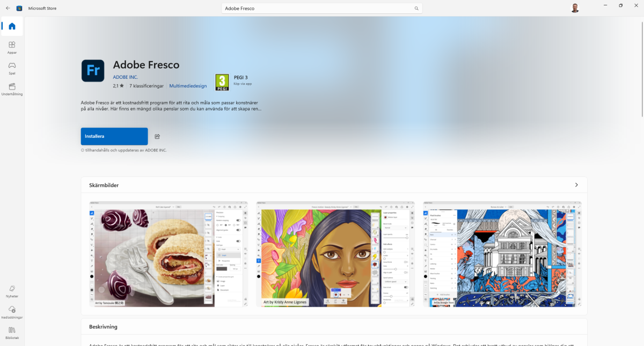Viewport: 644px width, 346px height.
Task: Open the ADOBE INC. publisher link
Action: point(125,77)
